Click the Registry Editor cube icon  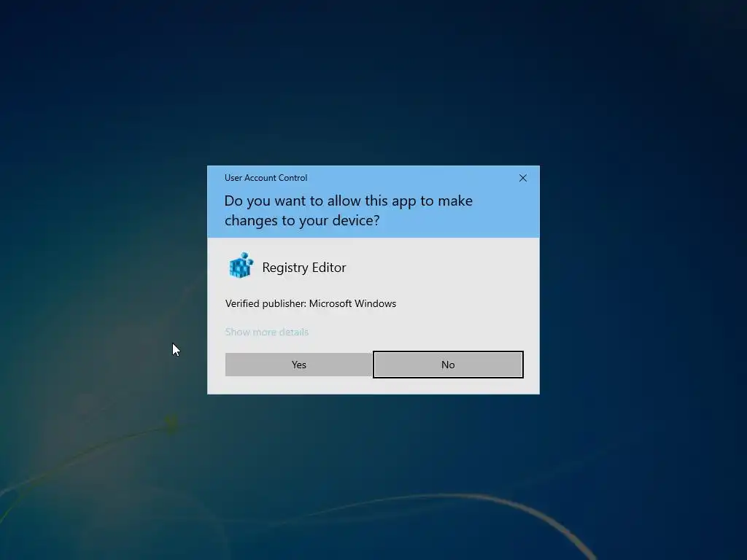point(241,265)
